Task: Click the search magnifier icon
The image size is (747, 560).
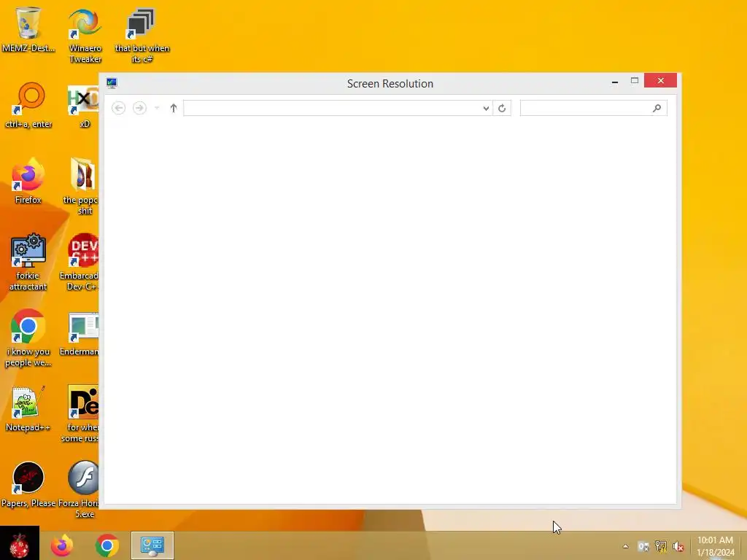Action: click(x=657, y=108)
